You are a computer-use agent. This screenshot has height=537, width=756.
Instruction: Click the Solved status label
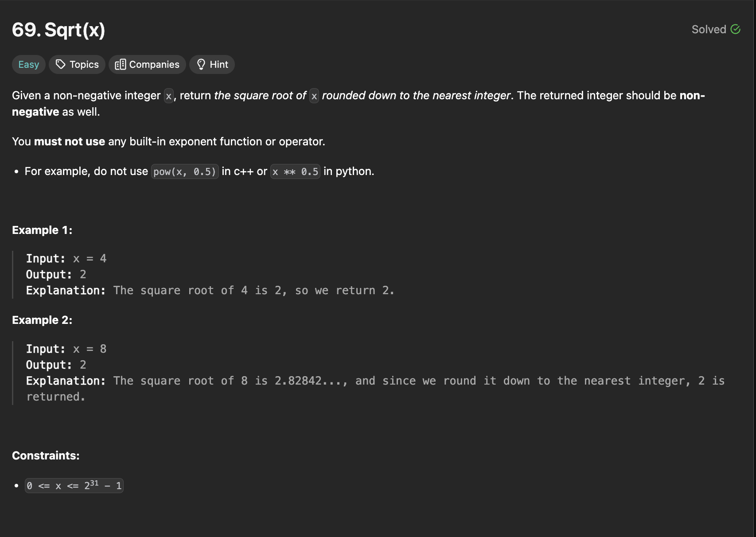[709, 29]
